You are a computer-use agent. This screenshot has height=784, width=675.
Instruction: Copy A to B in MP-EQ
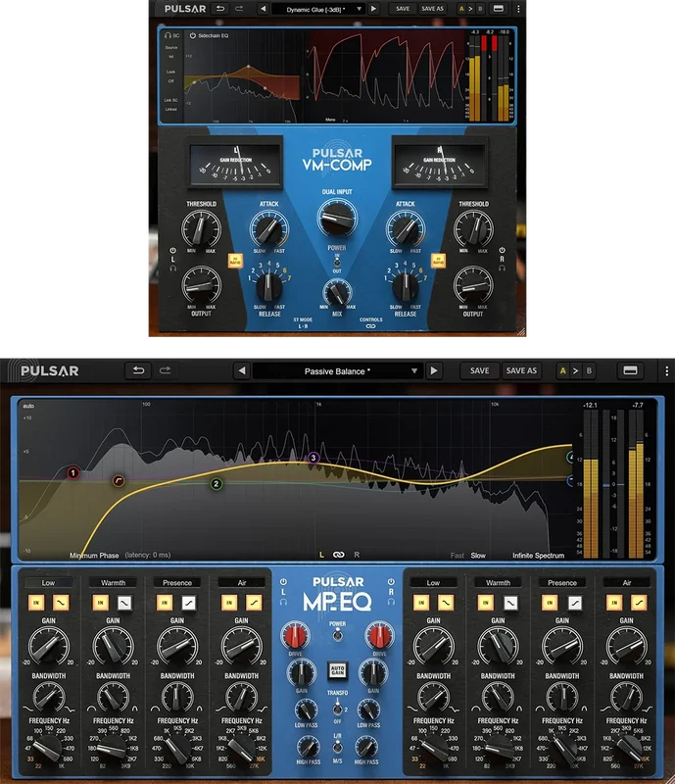(x=575, y=371)
